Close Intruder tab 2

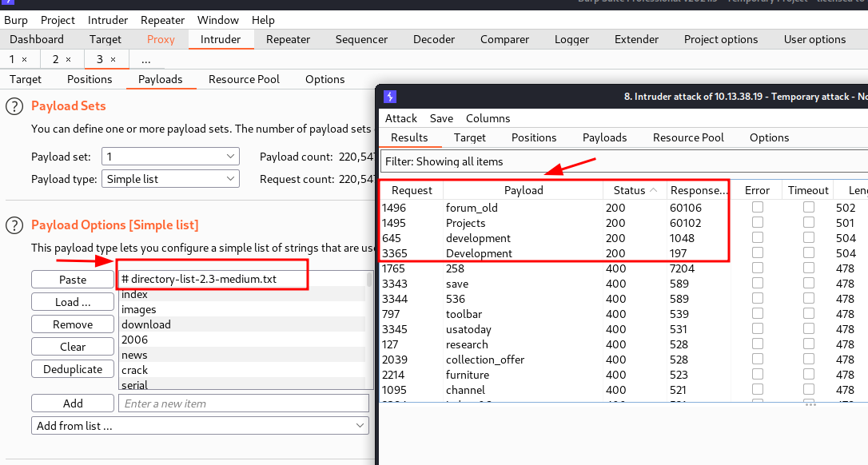(x=69, y=59)
